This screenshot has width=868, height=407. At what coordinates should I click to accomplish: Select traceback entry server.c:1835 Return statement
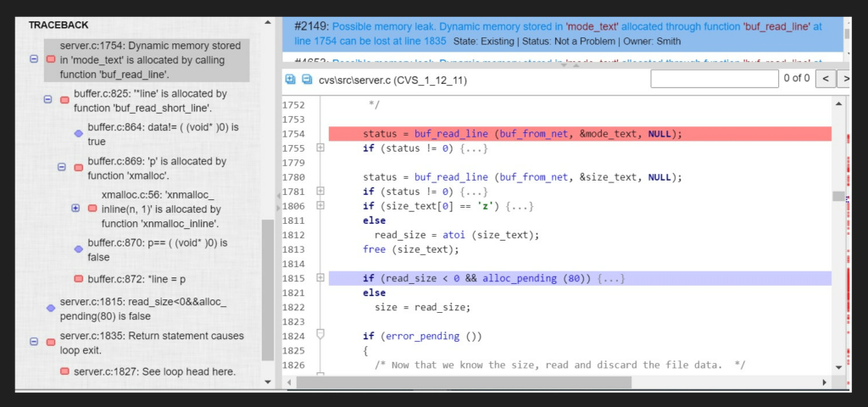tap(152, 343)
